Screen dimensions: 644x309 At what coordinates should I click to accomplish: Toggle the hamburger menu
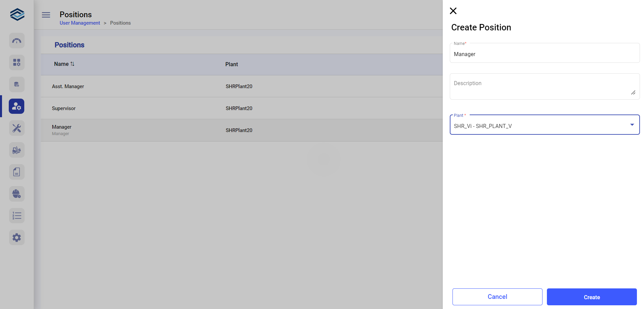46,15
